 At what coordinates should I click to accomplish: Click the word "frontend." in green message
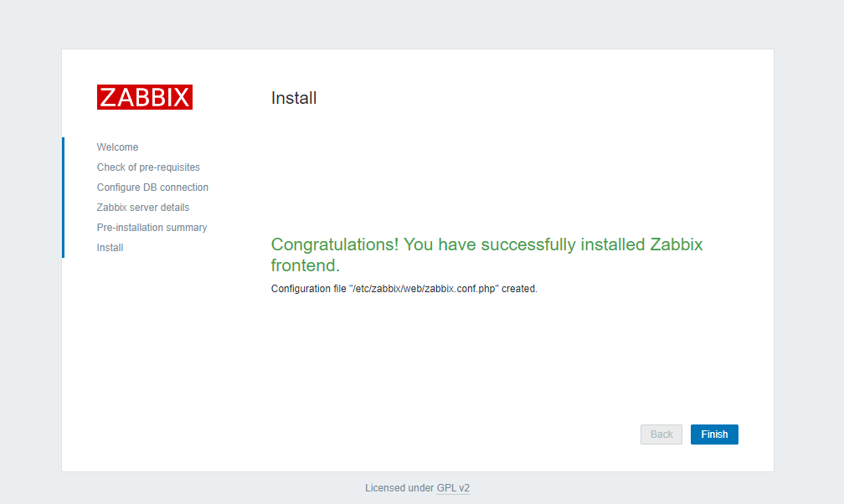[x=305, y=266]
